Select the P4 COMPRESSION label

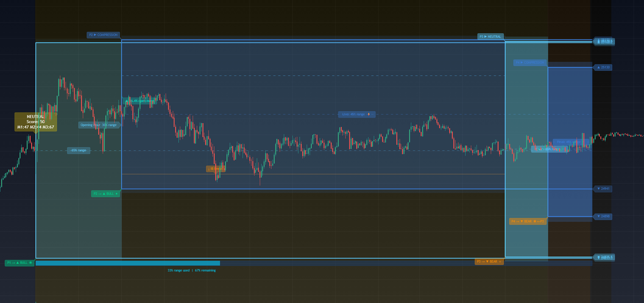click(530, 63)
